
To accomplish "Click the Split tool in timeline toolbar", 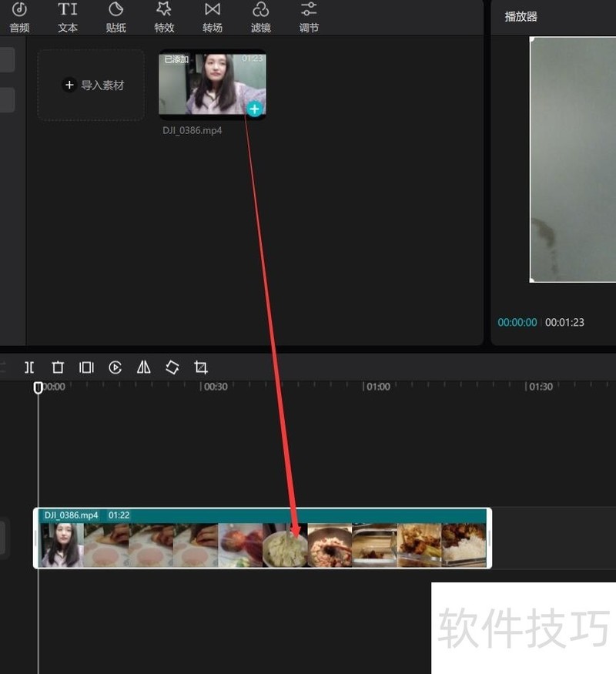I will 29,367.
